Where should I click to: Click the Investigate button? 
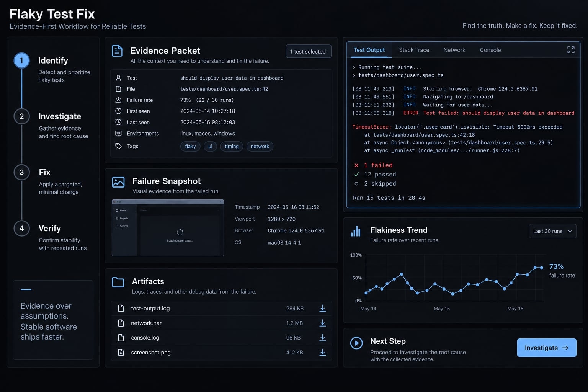[x=547, y=348]
